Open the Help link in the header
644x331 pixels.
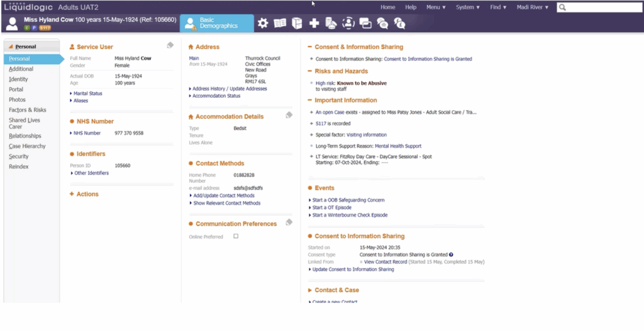pos(411,8)
